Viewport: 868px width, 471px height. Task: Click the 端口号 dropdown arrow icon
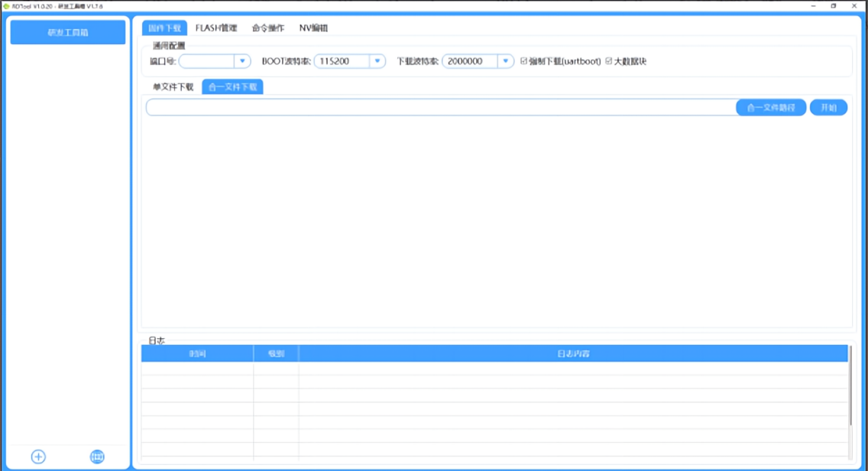pyautogui.click(x=243, y=61)
